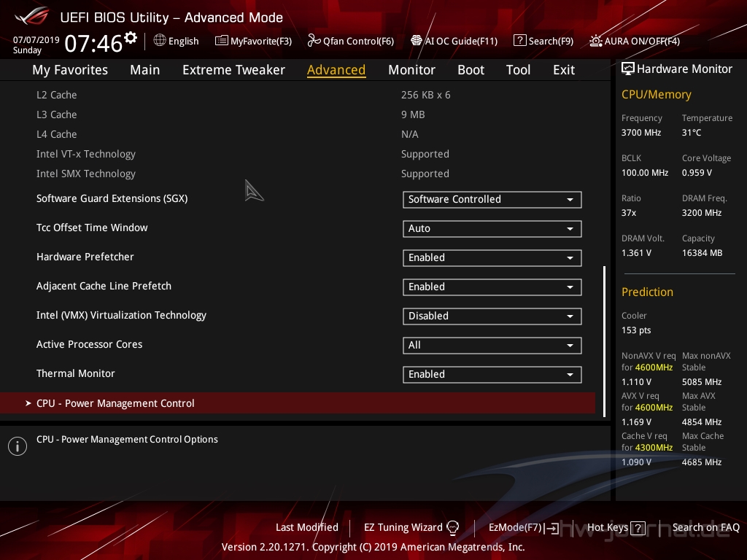Click Intel SMX Technology row label

(86, 174)
